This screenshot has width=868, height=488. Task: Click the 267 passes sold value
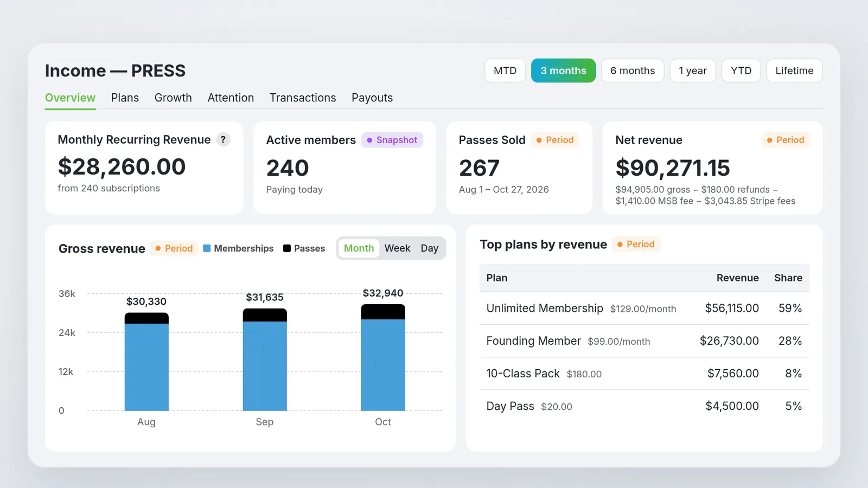point(479,168)
